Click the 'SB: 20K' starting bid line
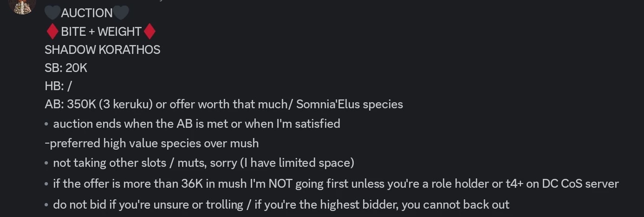Image resolution: width=644 pixels, height=217 pixels. (x=66, y=68)
